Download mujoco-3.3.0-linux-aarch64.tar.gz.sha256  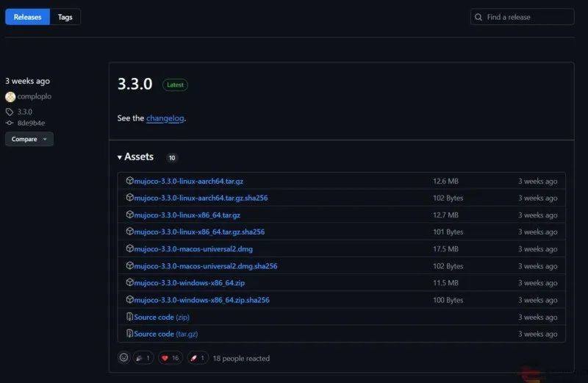coord(201,198)
